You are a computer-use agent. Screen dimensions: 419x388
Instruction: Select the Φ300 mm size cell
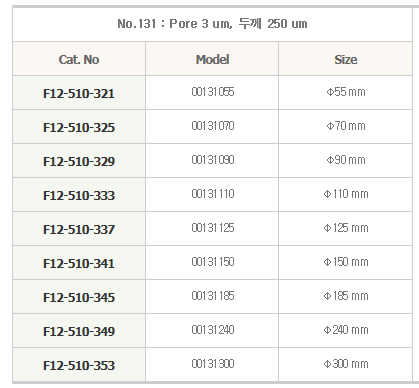coord(346,364)
